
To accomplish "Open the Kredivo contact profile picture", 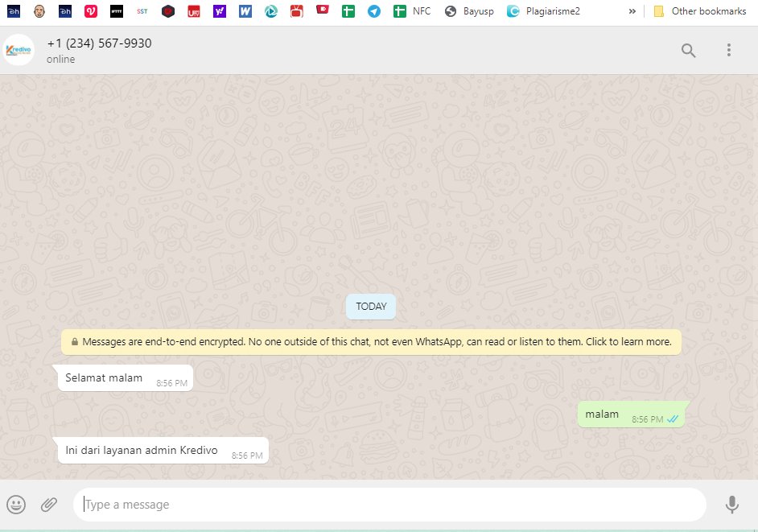I will point(19,50).
